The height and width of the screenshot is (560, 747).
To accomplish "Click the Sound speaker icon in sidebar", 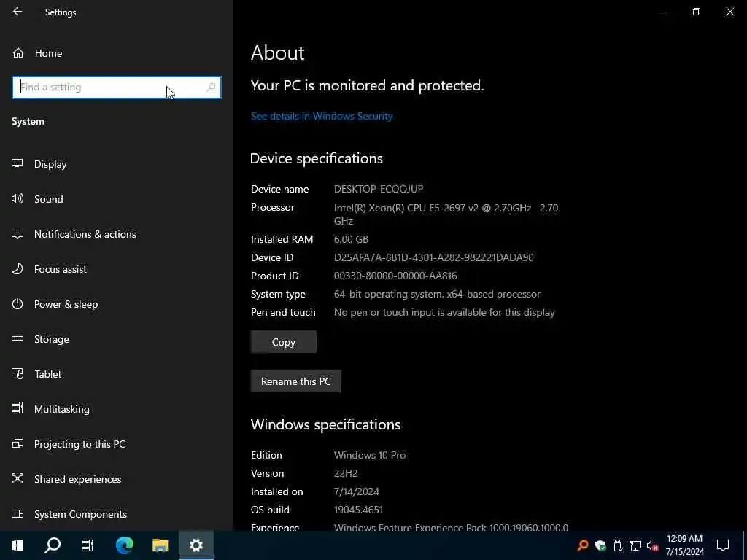I will coord(18,198).
